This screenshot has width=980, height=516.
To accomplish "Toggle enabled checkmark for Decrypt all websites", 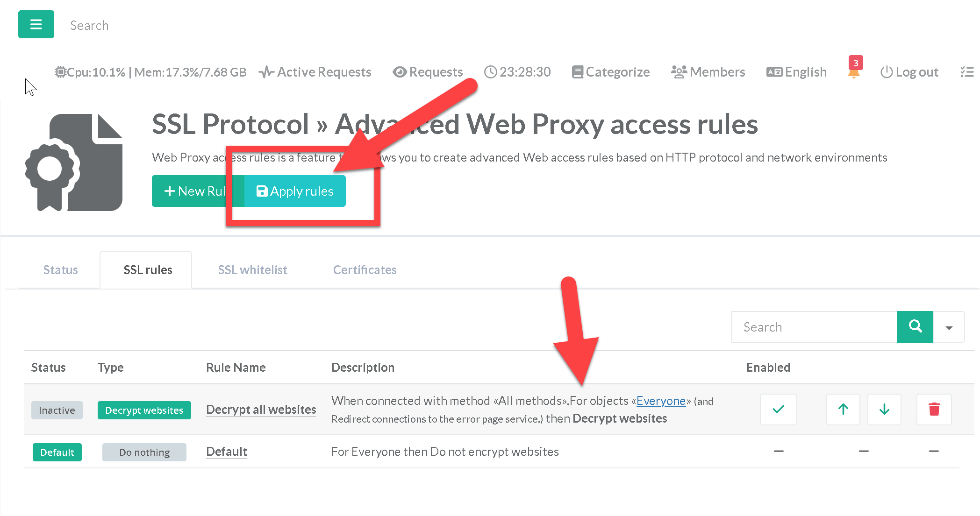I will click(778, 410).
